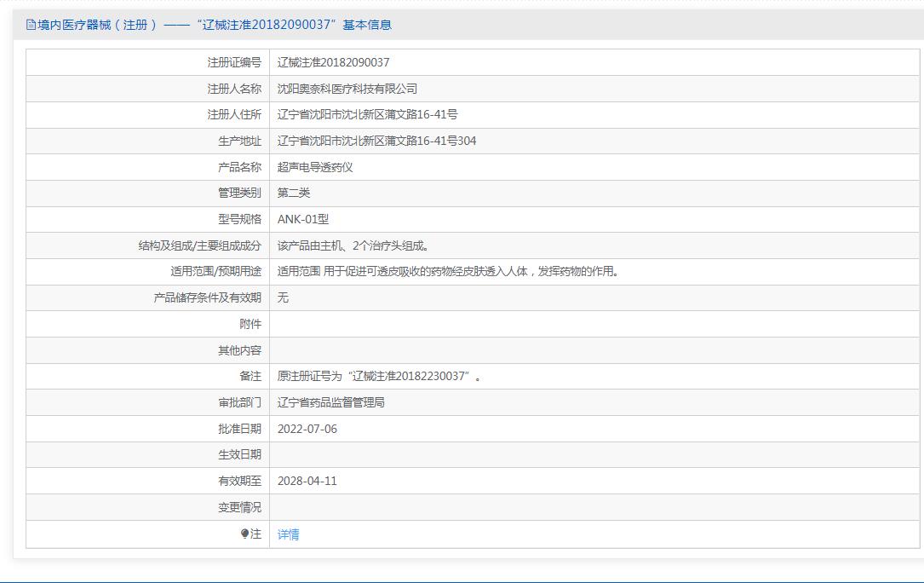Select model value ANK-01型
This screenshot has height=583, width=924.
tap(303, 220)
